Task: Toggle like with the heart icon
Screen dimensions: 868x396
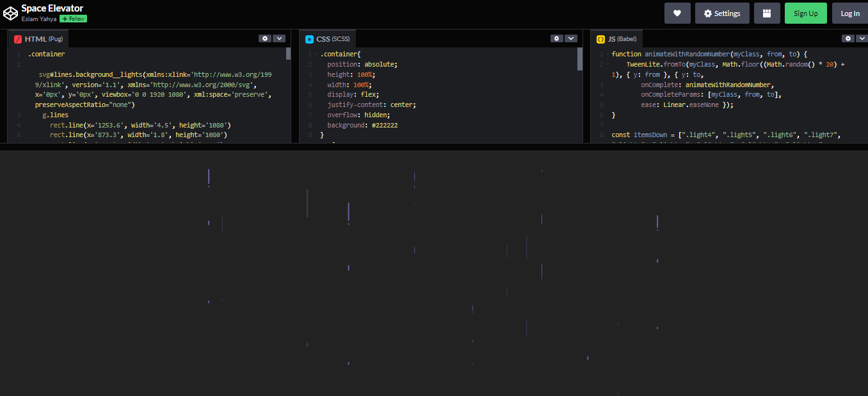Action: [x=677, y=13]
